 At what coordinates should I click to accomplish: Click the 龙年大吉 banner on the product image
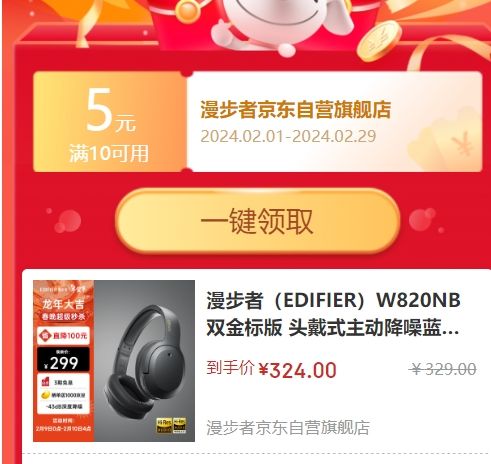[63, 304]
